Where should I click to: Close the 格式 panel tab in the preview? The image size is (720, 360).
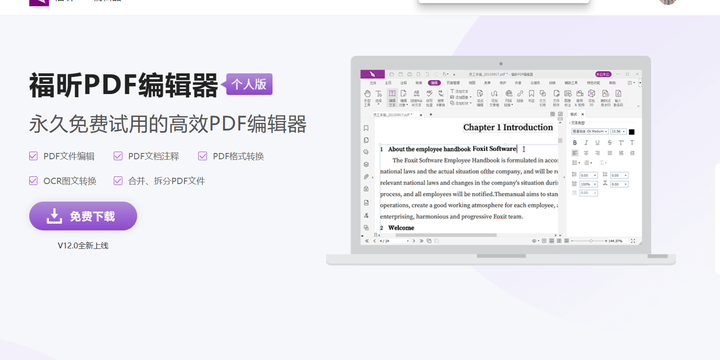583,114
